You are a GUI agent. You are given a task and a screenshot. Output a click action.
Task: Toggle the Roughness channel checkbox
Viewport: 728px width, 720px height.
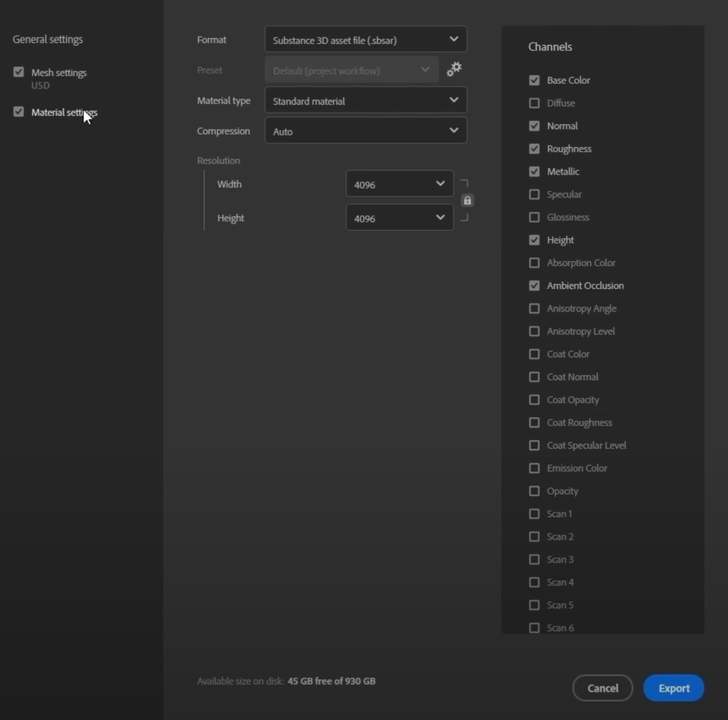point(534,149)
